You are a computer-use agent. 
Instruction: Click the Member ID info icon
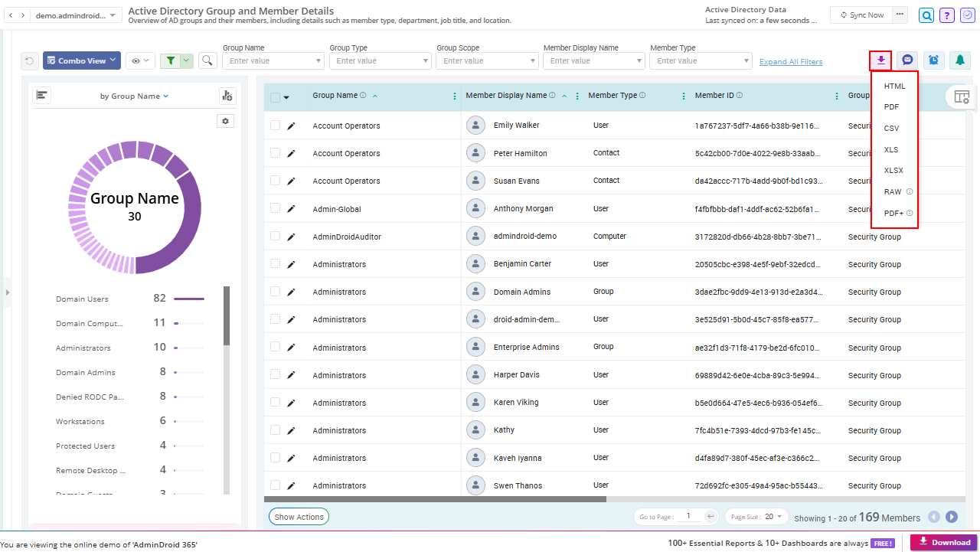tap(740, 96)
